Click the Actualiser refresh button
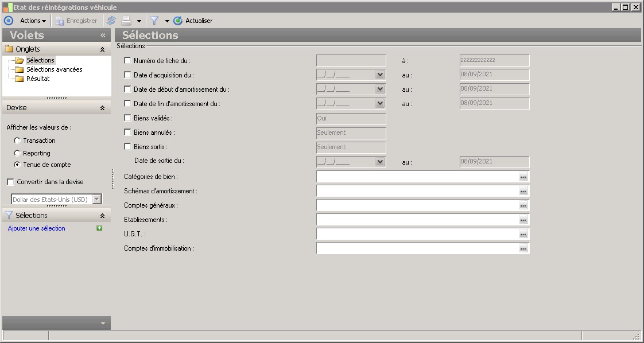The image size is (644, 343). point(193,21)
